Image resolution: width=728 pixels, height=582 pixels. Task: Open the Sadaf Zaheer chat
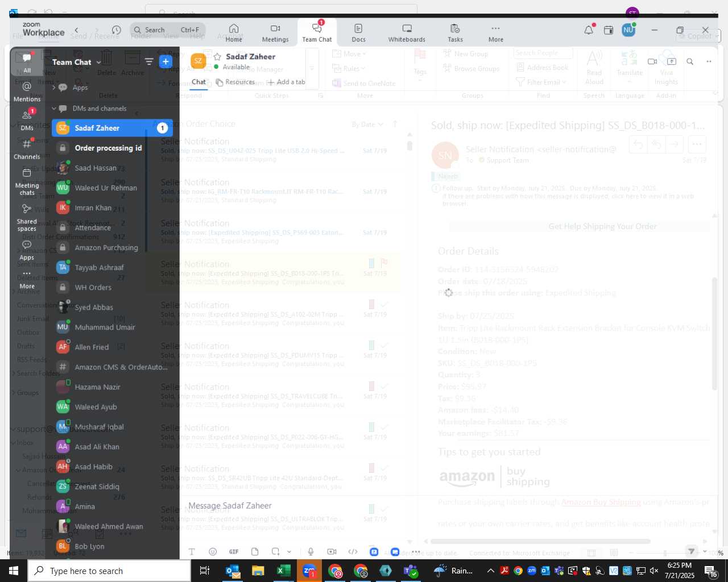[x=112, y=128]
